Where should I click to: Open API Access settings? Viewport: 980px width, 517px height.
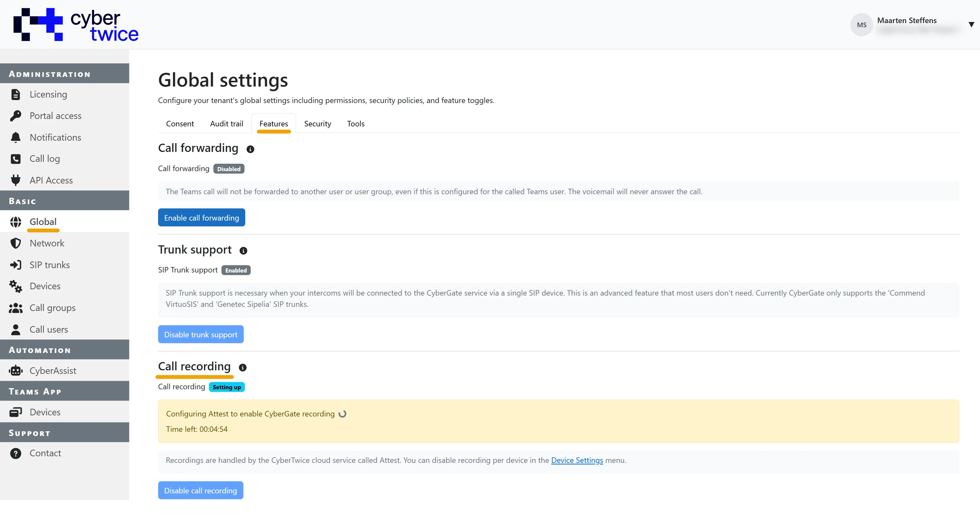coord(65,180)
